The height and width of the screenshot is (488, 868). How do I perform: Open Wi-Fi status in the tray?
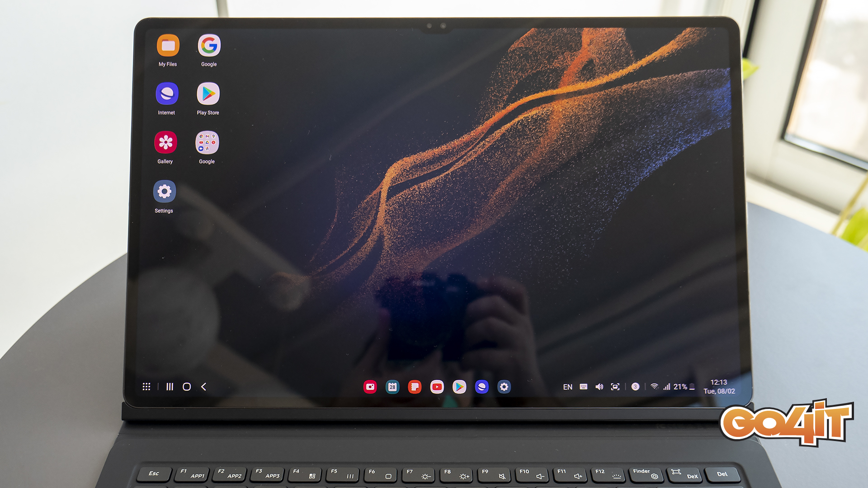click(654, 387)
